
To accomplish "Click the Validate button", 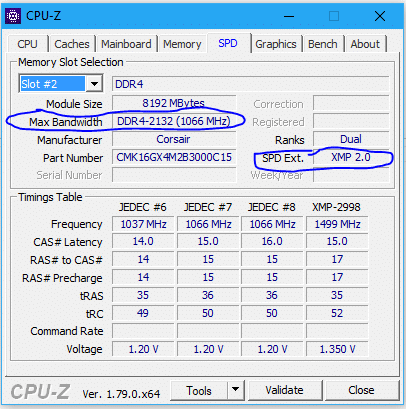I will [285, 390].
